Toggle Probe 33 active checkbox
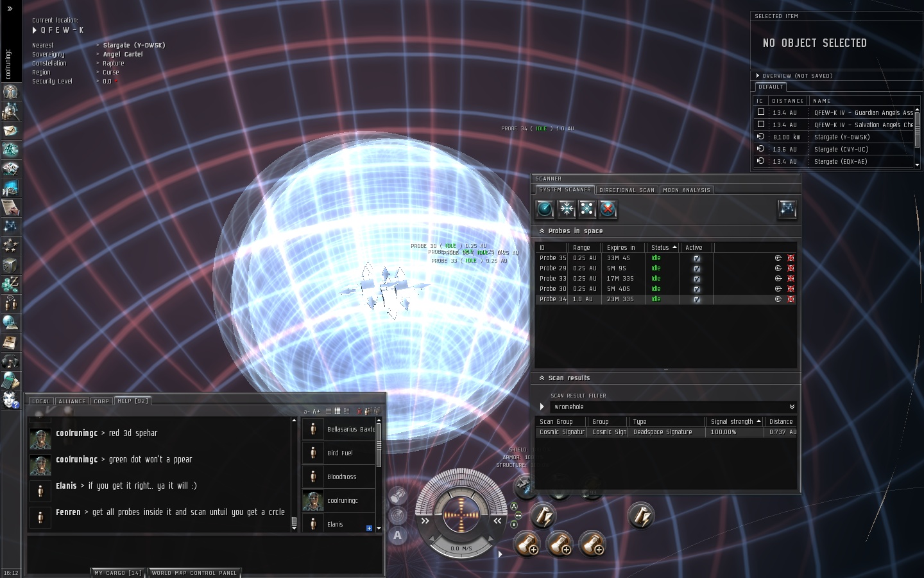Screen dimensions: 924x578 pyautogui.click(x=696, y=279)
